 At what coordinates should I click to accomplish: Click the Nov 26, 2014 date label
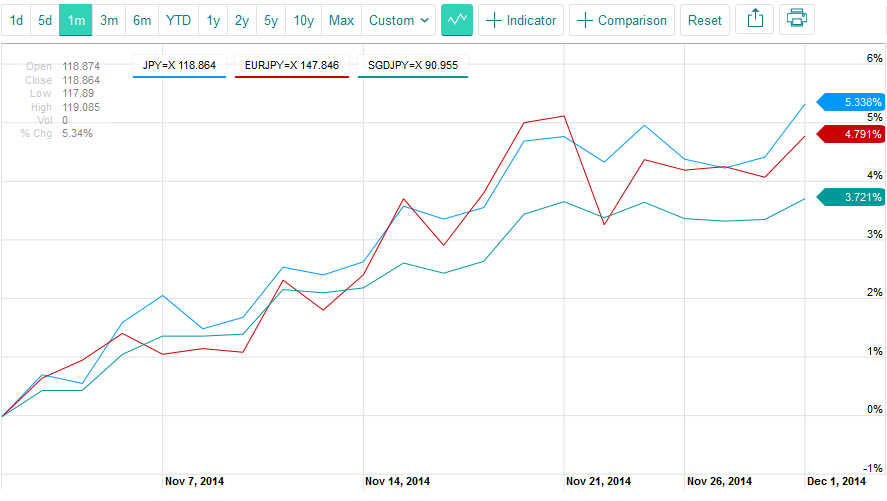pos(720,481)
